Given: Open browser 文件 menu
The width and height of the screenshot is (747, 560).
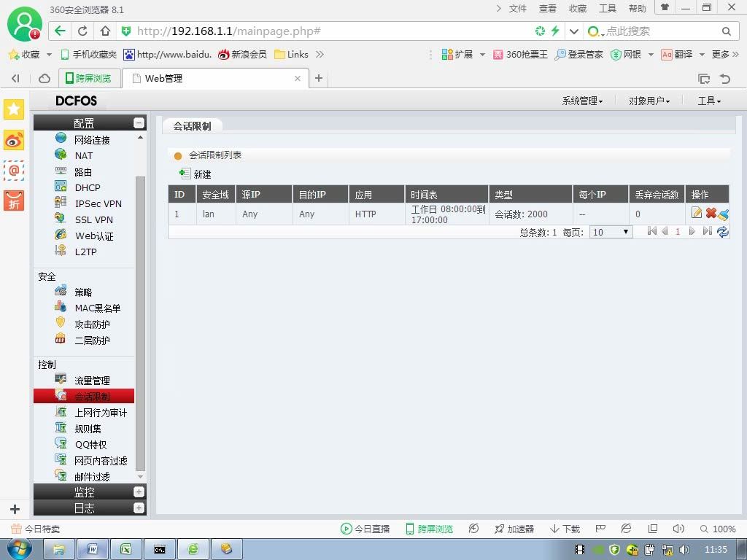Looking at the screenshot, I should (x=518, y=8).
